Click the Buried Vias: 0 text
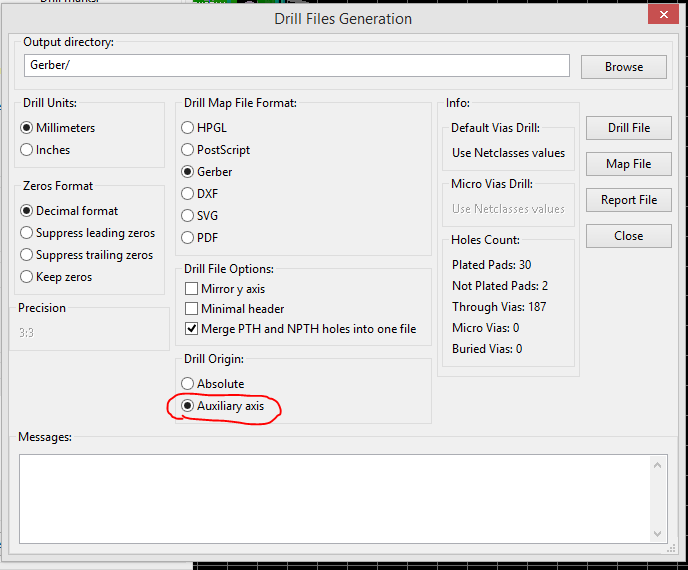Viewport: 688px width, 570px height. tap(487, 349)
